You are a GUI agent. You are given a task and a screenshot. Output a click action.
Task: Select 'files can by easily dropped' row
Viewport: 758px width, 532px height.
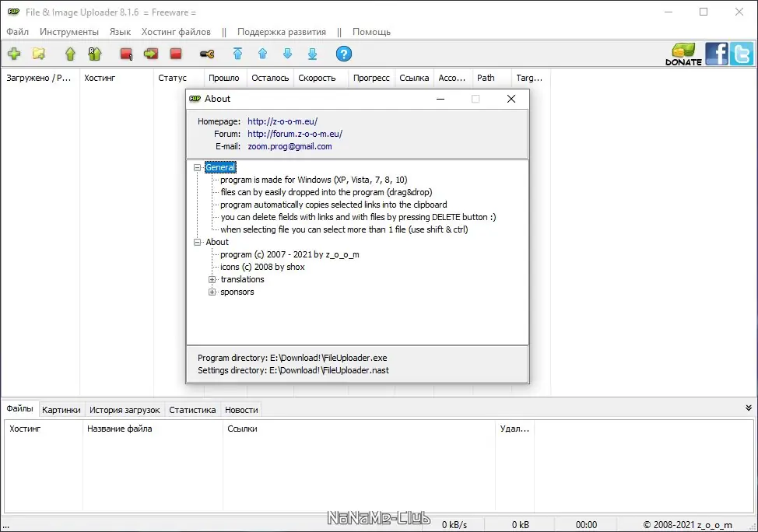click(326, 192)
